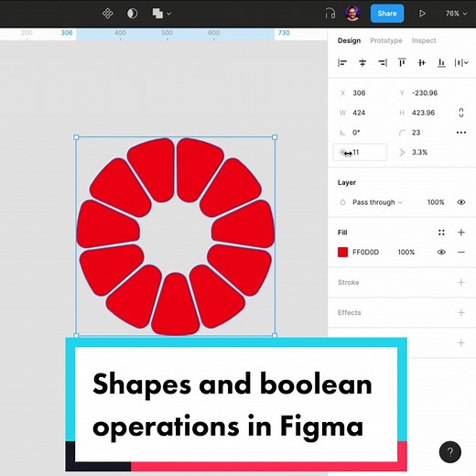Click the blue Share button
This screenshot has width=476, height=476.
pos(387,14)
